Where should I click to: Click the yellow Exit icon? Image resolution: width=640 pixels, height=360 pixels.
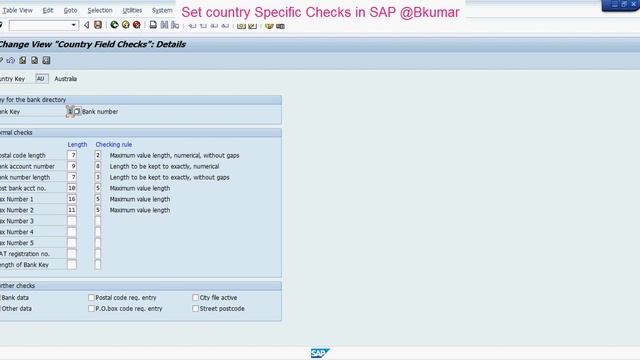pyautogui.click(x=126, y=25)
